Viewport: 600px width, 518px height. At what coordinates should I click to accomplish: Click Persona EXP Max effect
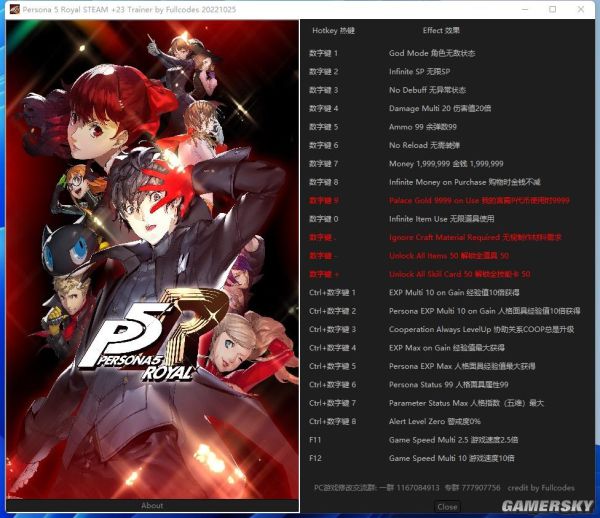point(462,366)
